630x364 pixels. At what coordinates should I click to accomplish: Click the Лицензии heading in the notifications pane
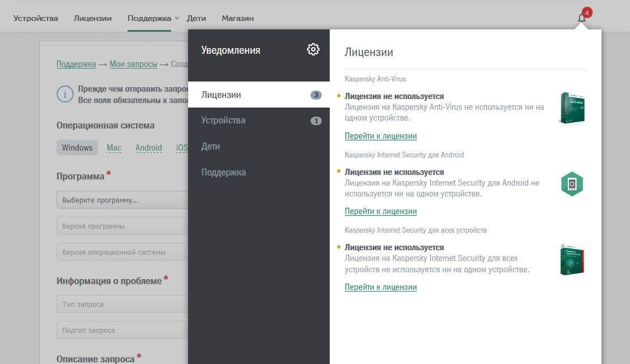[369, 52]
